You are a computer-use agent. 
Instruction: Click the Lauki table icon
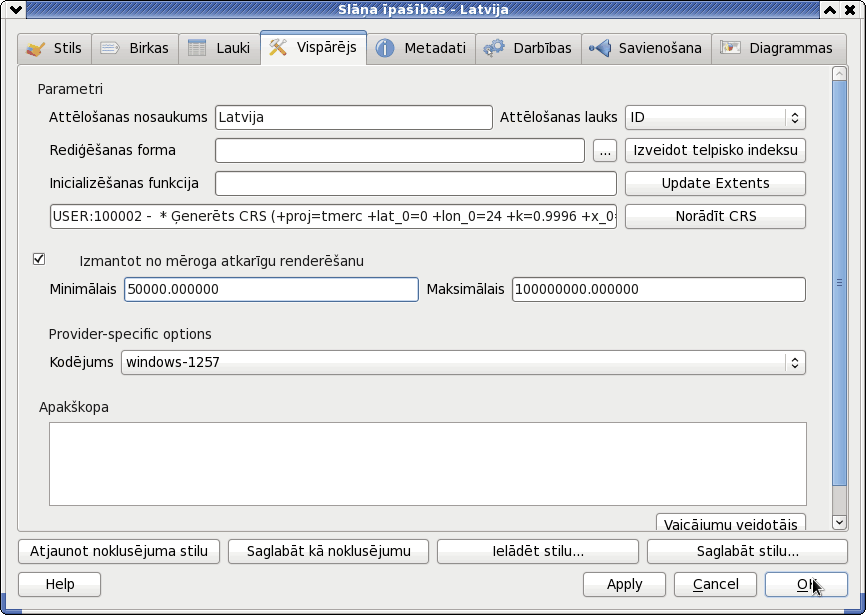[197, 48]
